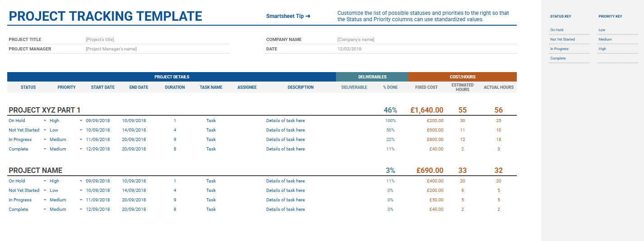Select the orange COST/HOURS header band
The width and height of the screenshot is (644, 241).
(x=462, y=77)
